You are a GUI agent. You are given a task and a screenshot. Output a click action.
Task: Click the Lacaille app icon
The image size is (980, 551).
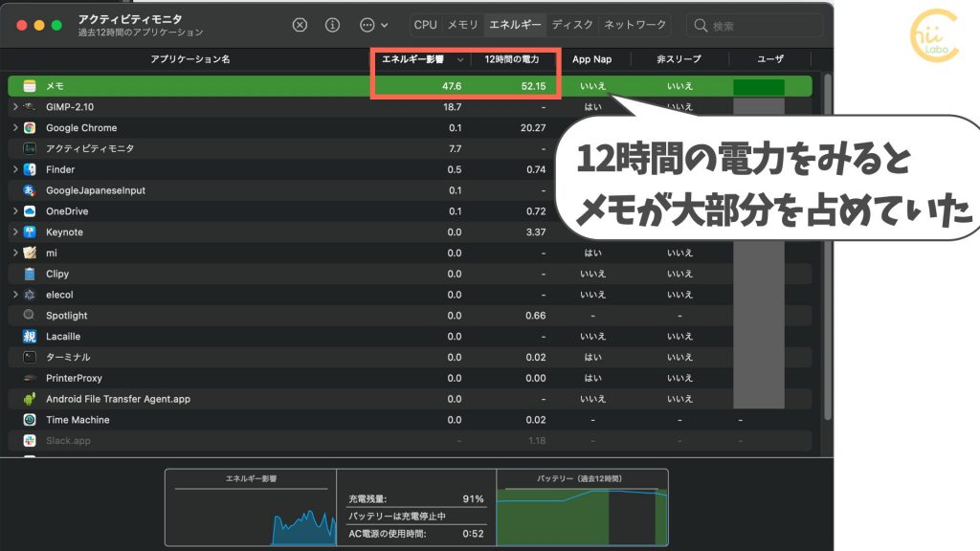pyautogui.click(x=30, y=336)
